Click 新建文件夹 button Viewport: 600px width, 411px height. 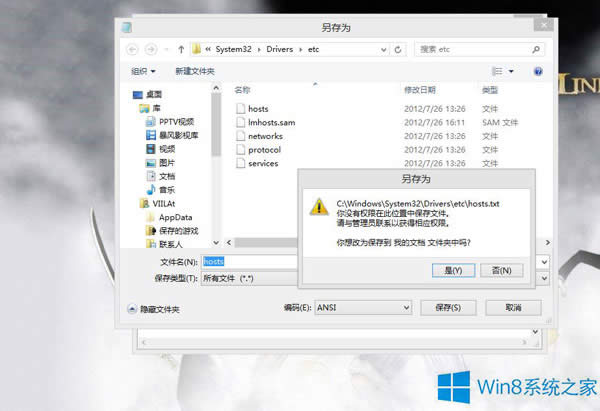point(195,71)
